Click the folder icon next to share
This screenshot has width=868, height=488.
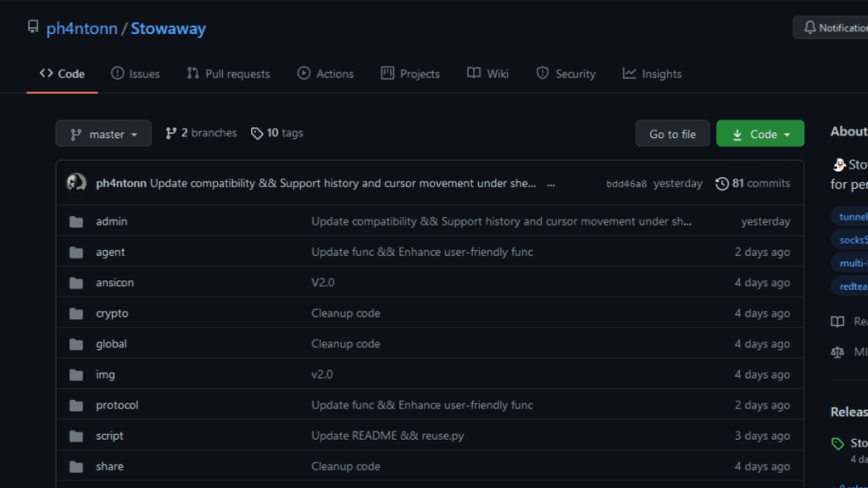click(x=76, y=467)
